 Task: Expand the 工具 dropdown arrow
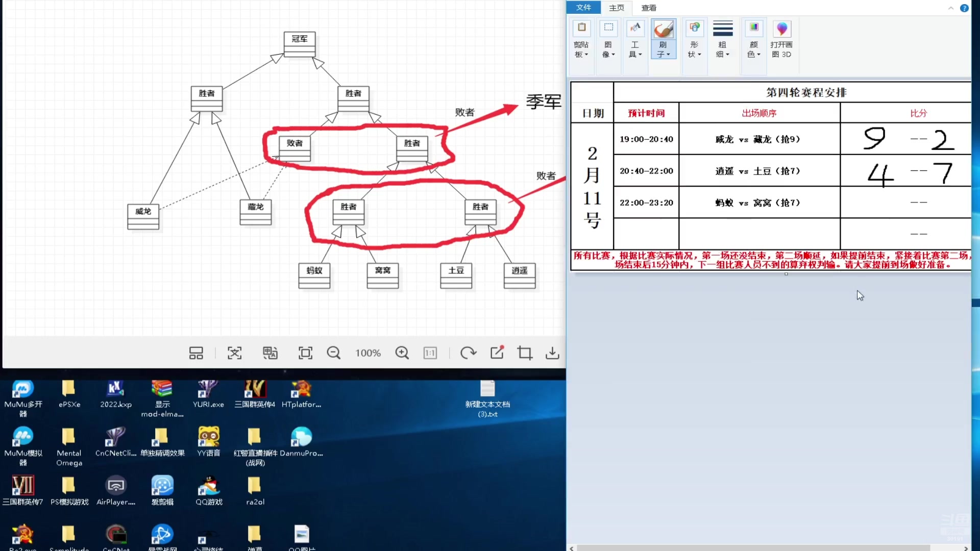coord(640,55)
